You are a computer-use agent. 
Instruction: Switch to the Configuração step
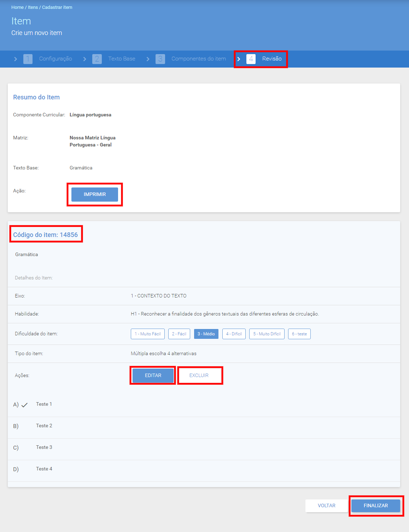tap(55, 59)
